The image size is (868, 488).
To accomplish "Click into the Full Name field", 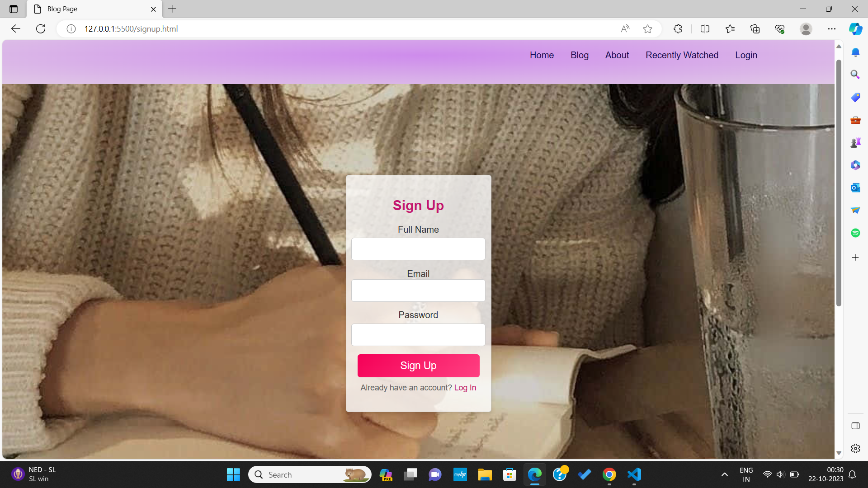I will (418, 249).
